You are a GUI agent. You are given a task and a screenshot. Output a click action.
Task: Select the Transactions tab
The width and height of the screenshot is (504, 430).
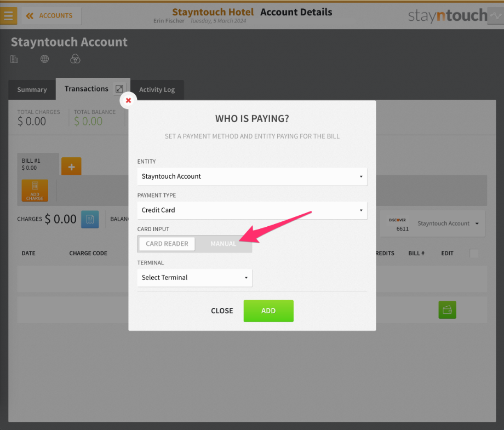click(87, 89)
